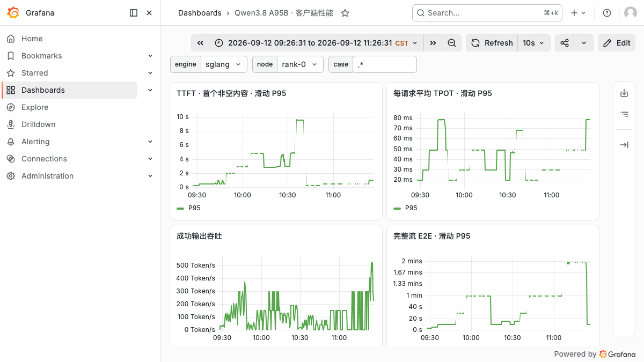Open Explore in the sidebar
Viewport: 644px width, 362px height.
pyautogui.click(x=35, y=107)
